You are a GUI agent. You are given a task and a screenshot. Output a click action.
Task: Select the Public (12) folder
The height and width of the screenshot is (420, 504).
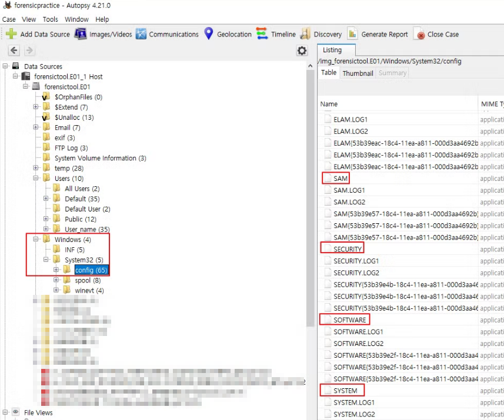click(x=81, y=219)
